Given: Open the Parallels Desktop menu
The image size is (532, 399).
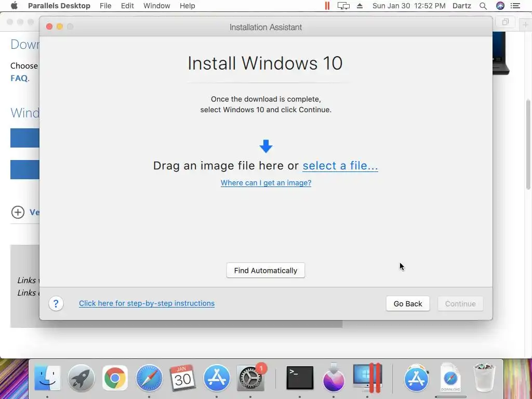Looking at the screenshot, I should (x=59, y=6).
